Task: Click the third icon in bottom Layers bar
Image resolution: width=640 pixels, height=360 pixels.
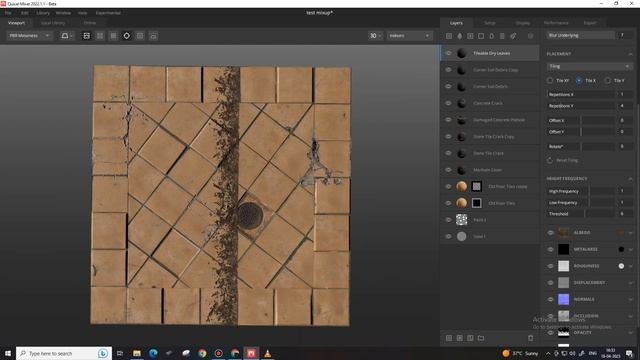Action: tap(470, 338)
